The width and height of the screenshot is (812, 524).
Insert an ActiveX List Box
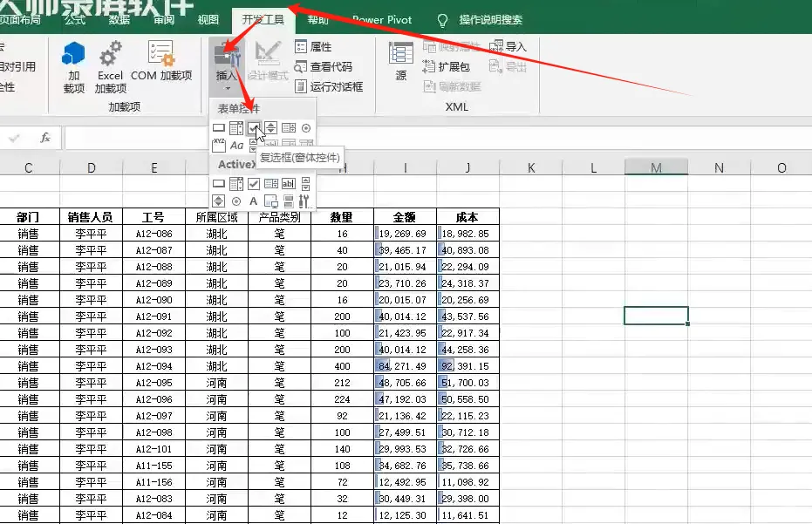coord(271,183)
